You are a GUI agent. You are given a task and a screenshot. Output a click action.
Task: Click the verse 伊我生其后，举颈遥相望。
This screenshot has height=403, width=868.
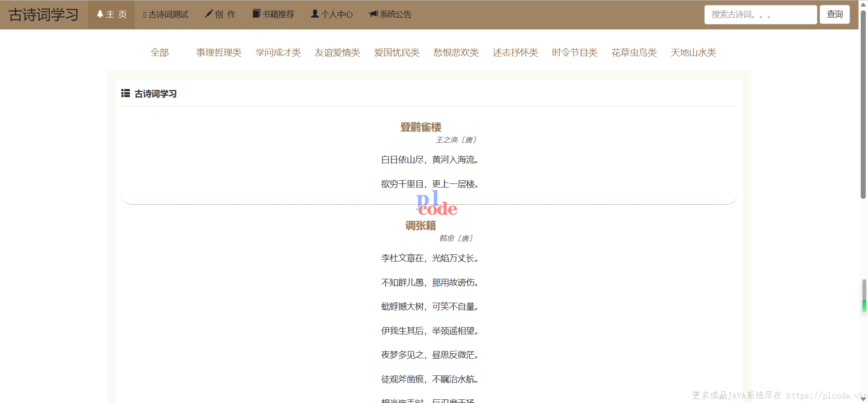coord(429,331)
